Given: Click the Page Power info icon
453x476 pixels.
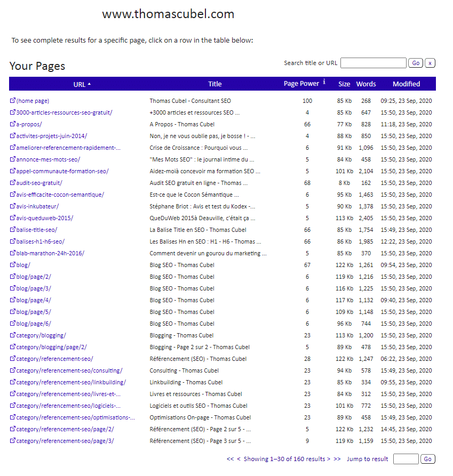Looking at the screenshot, I should tap(324, 82).
